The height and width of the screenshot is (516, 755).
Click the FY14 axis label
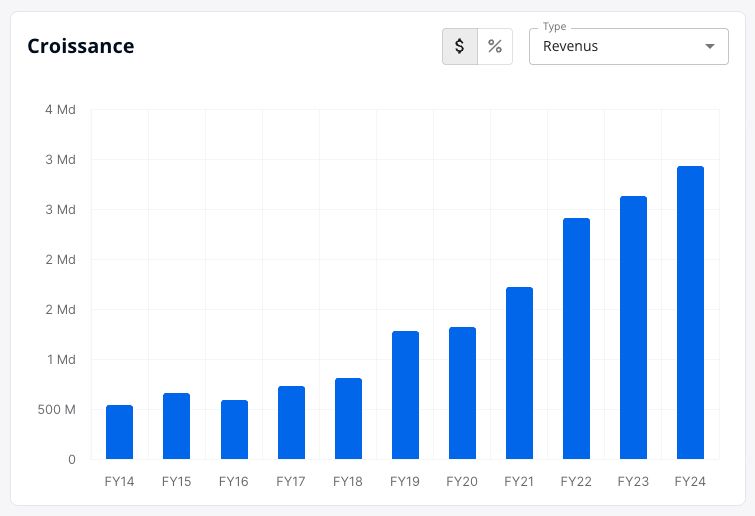pyautogui.click(x=119, y=481)
